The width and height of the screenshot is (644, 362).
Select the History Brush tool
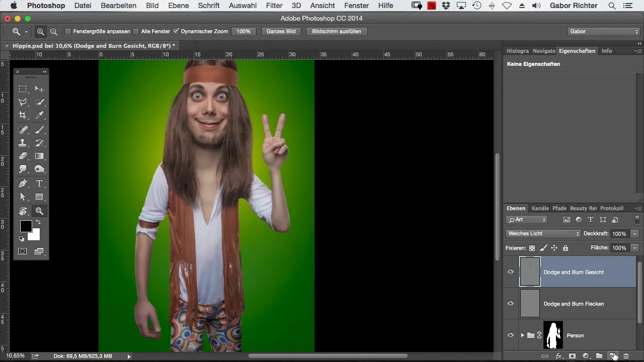tap(39, 143)
